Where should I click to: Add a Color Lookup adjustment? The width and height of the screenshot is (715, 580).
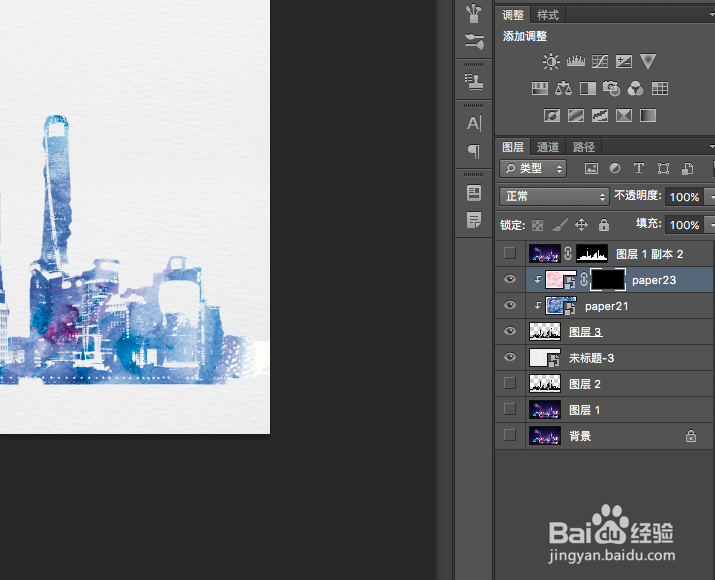(659, 88)
